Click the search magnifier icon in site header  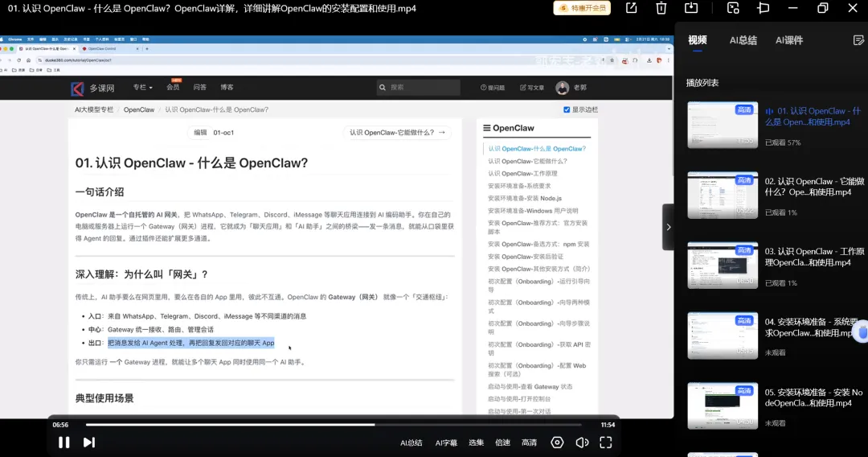pyautogui.click(x=383, y=88)
